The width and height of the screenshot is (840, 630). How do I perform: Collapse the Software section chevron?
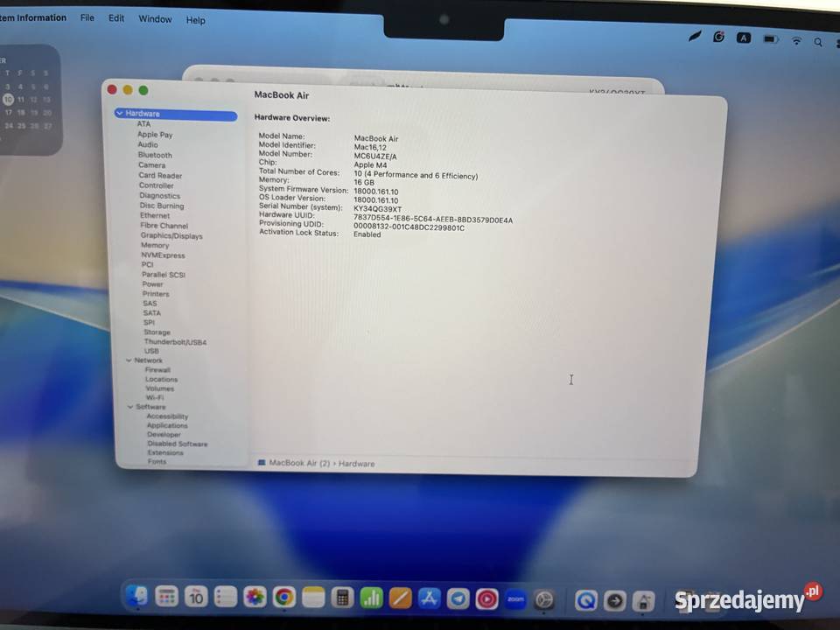point(130,407)
